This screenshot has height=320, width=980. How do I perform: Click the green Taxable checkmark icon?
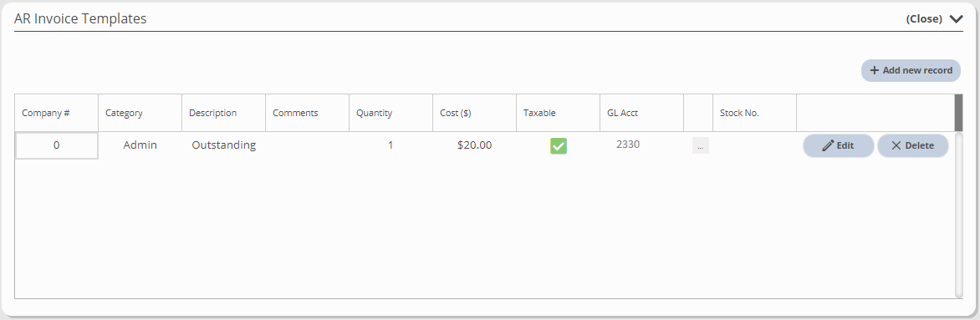point(558,146)
